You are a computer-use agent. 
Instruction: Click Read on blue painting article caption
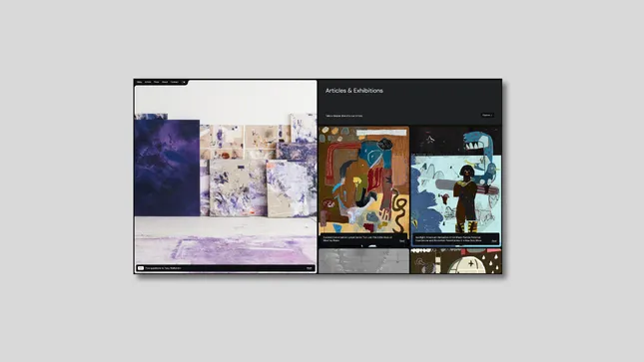pos(494,241)
